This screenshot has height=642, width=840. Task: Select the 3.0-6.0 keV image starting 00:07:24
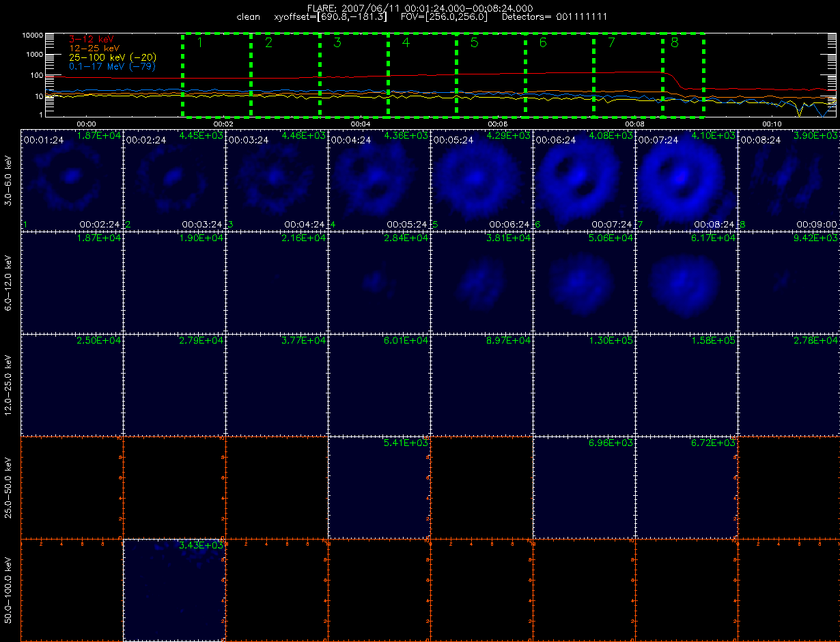tap(686, 180)
